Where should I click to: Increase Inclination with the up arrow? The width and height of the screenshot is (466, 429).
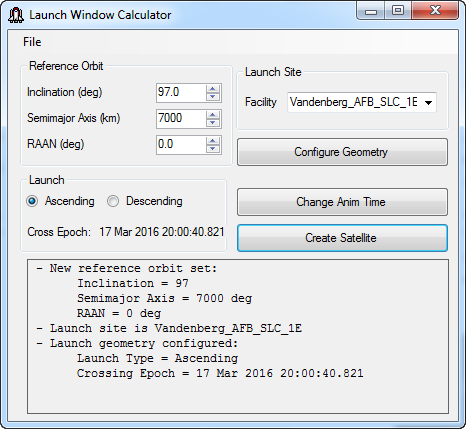pos(213,89)
